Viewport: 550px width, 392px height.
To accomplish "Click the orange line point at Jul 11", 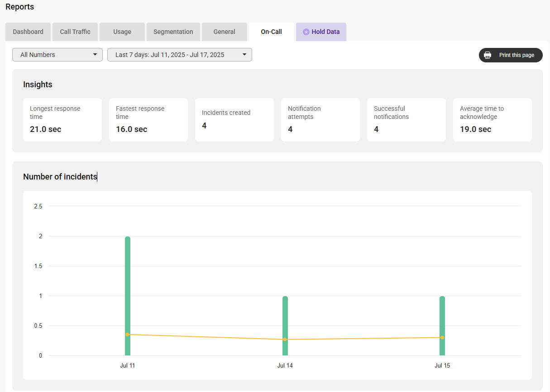I will point(128,335).
